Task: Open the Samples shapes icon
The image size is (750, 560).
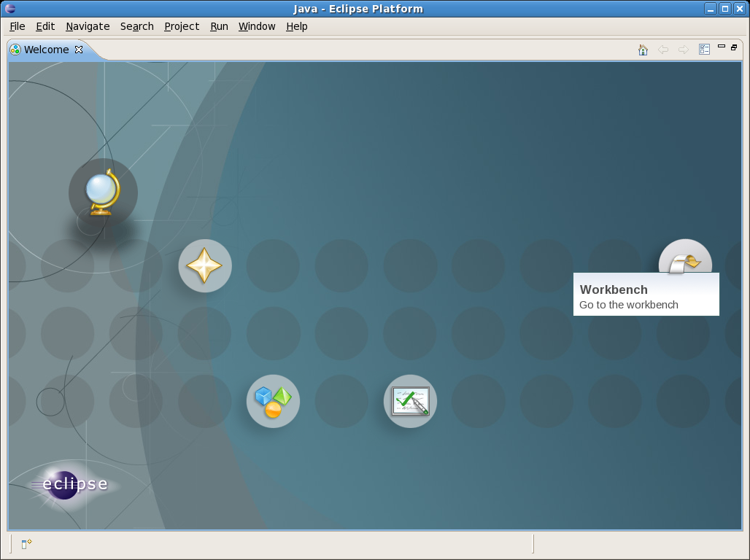Action: (x=273, y=401)
